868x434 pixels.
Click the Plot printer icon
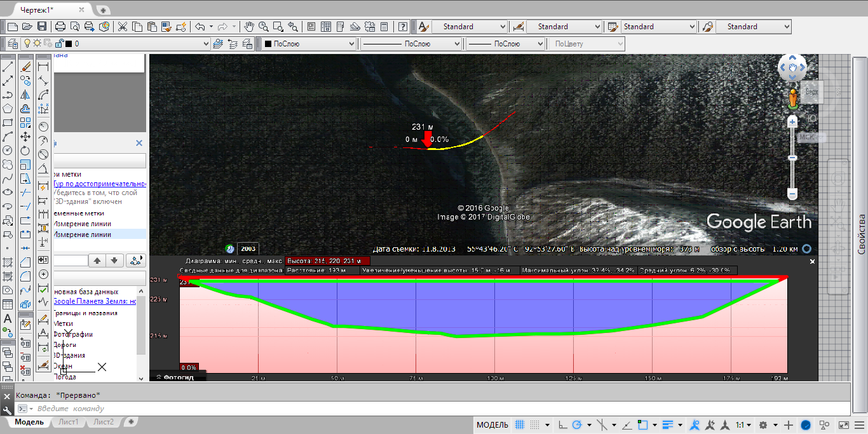pos(60,27)
